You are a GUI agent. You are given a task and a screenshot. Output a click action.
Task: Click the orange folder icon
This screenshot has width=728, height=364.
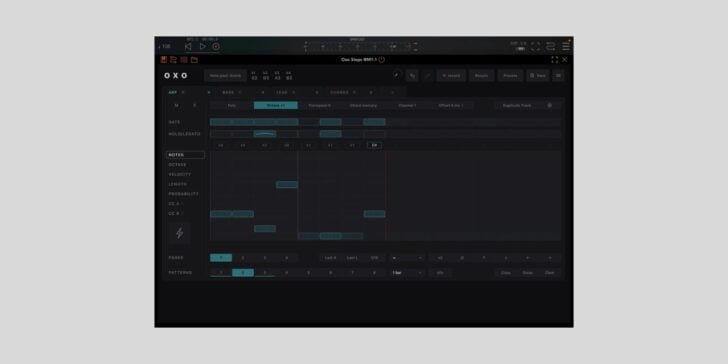point(194,60)
